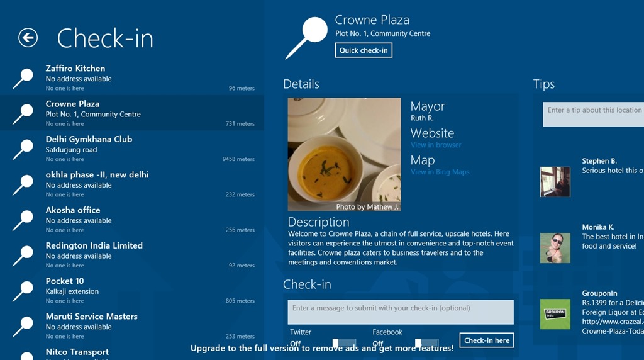The height and width of the screenshot is (360, 644).
Task: Open Stephen B.'s profile picture
Action: click(555, 182)
